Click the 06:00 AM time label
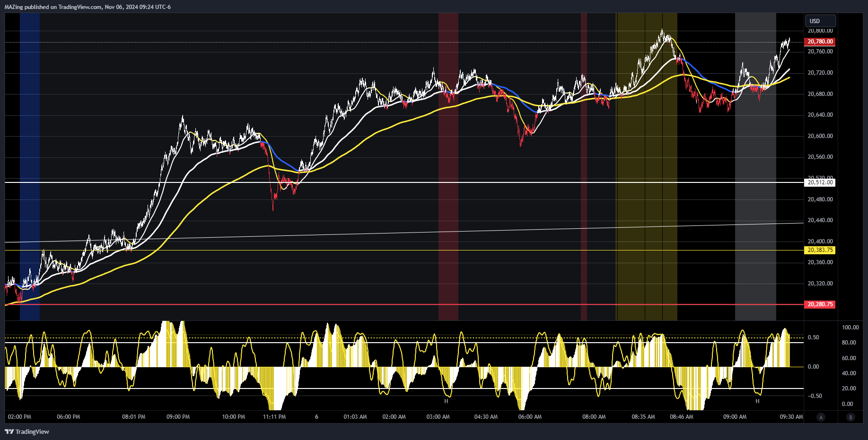The width and height of the screenshot is (868, 440). pos(530,417)
